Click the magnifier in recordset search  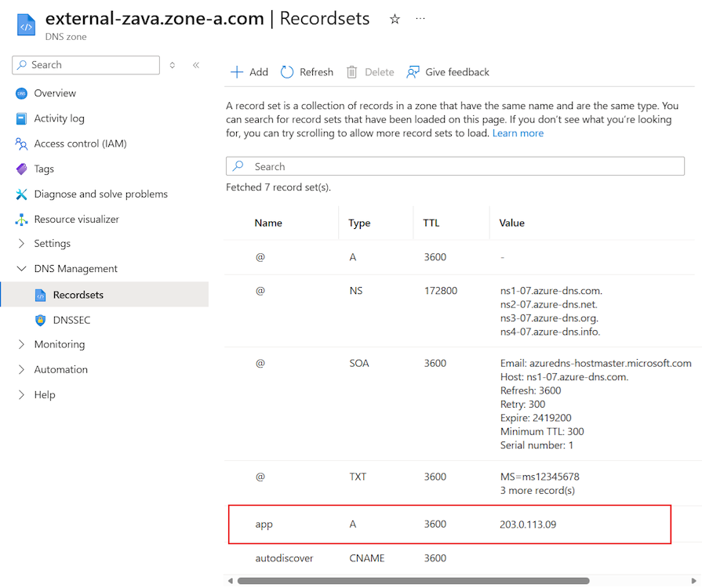click(238, 166)
